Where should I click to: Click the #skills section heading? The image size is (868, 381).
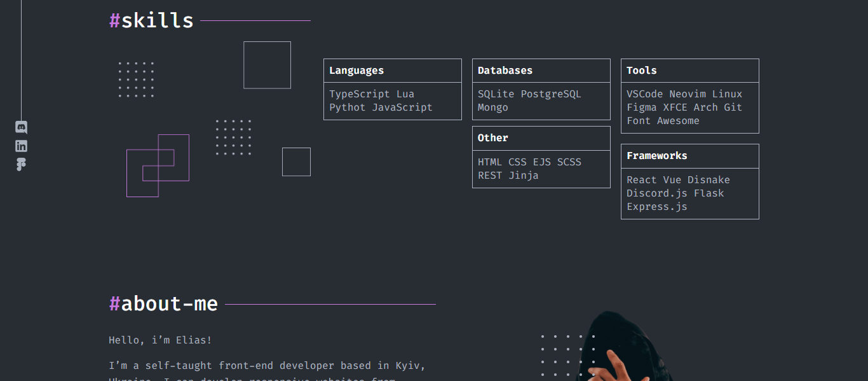pyautogui.click(x=151, y=20)
